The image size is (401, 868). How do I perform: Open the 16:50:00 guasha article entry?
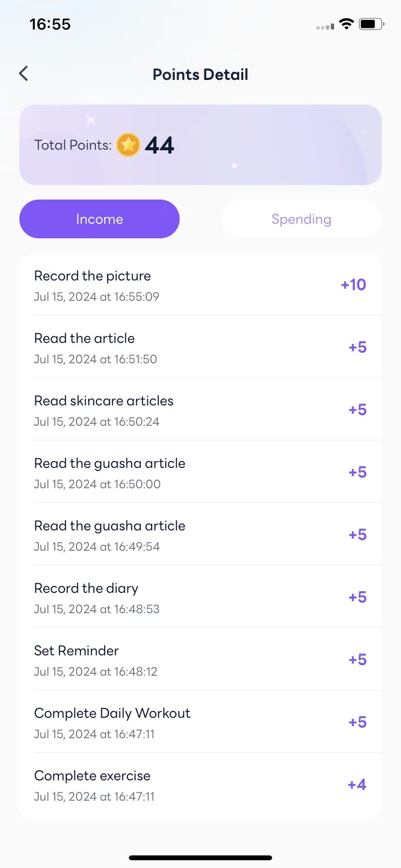200,472
